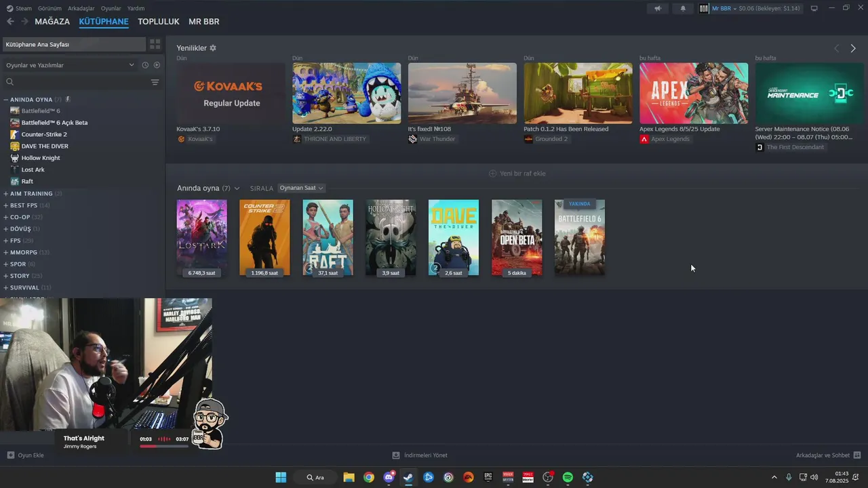Open Hollow Knight game cover
Image resolution: width=868 pixels, height=488 pixels.
coord(391,238)
